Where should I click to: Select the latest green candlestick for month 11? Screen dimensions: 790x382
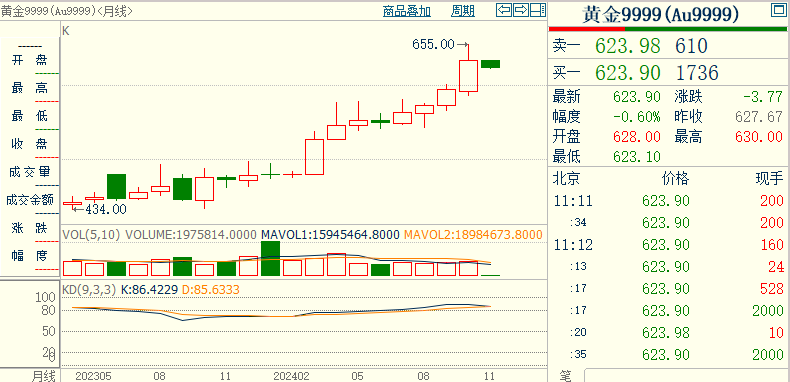490,64
